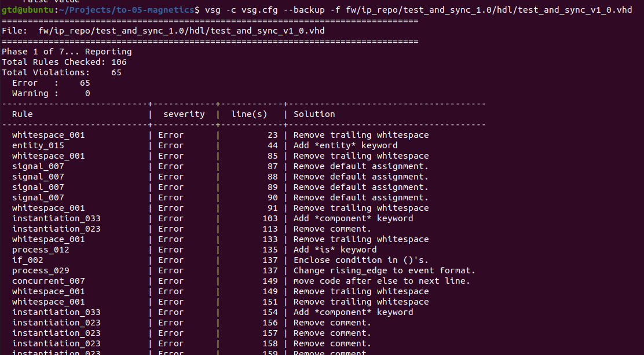Click the Rule column header
The height and width of the screenshot is (355, 644).
tap(22, 114)
